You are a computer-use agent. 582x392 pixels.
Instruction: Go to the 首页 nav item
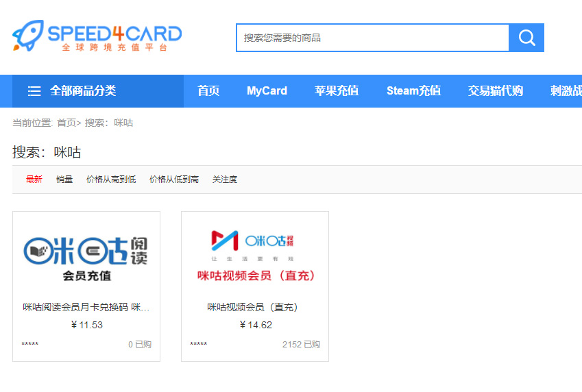click(208, 91)
